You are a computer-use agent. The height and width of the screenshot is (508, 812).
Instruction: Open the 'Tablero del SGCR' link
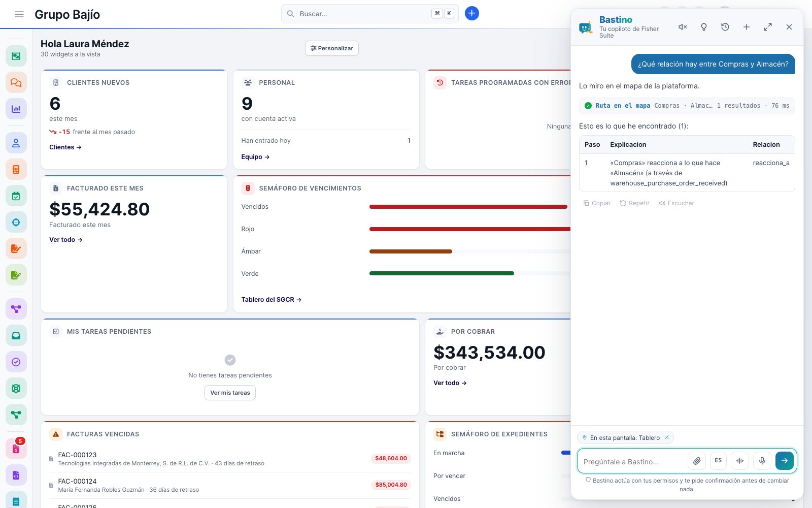tap(272, 300)
